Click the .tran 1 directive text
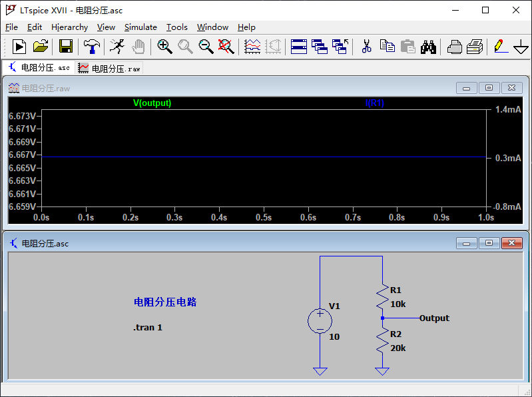This screenshot has width=532, height=397. (x=147, y=327)
